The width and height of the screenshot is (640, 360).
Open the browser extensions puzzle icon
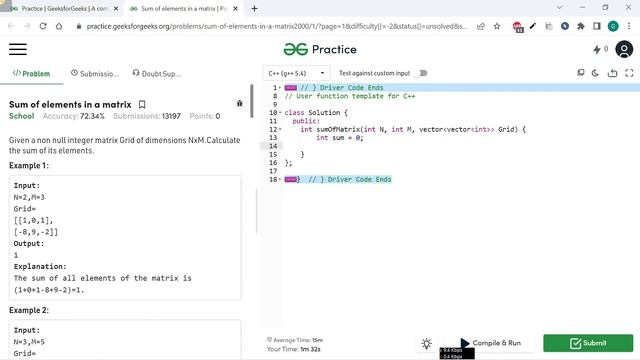[580, 26]
